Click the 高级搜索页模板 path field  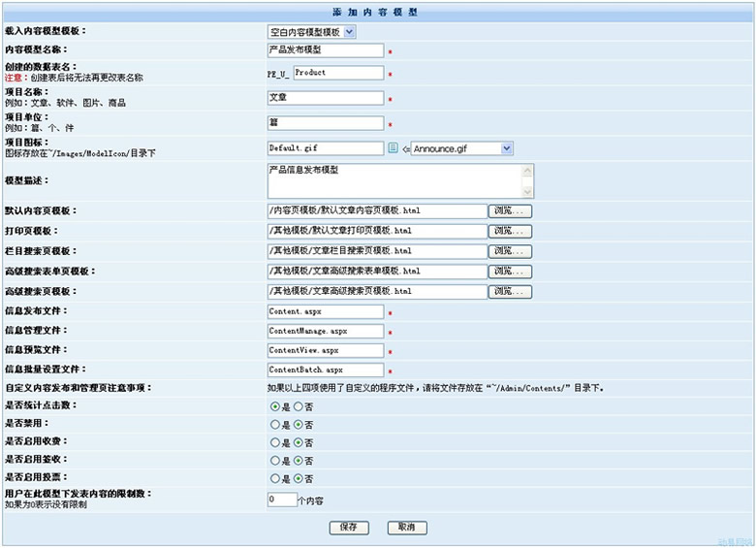(378, 292)
